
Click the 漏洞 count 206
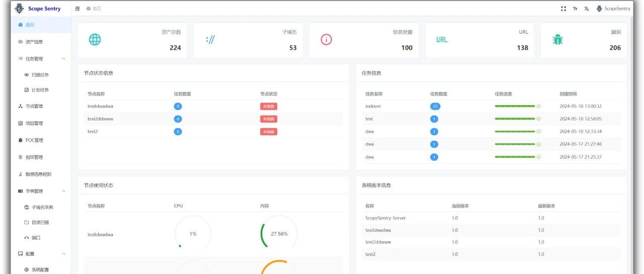[x=615, y=48]
